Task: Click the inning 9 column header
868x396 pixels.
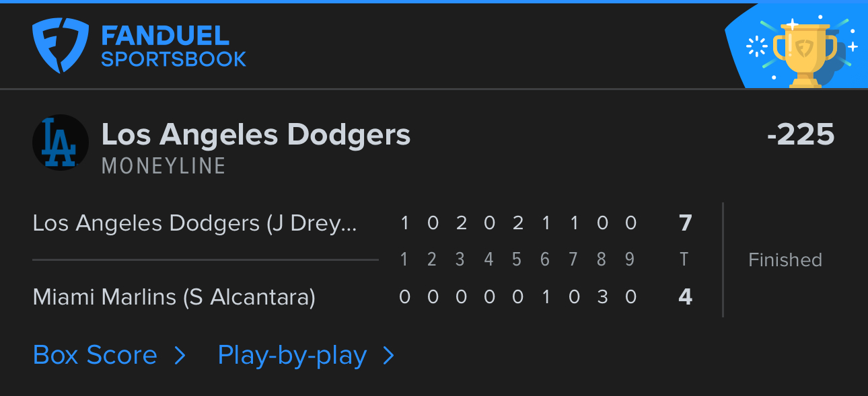Action: pyautogui.click(x=630, y=260)
